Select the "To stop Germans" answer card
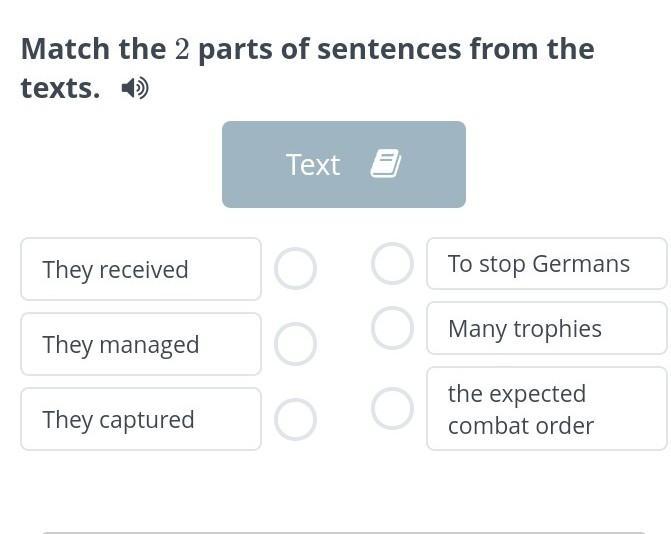Image resolution: width=671 pixels, height=534 pixels. 546,264
